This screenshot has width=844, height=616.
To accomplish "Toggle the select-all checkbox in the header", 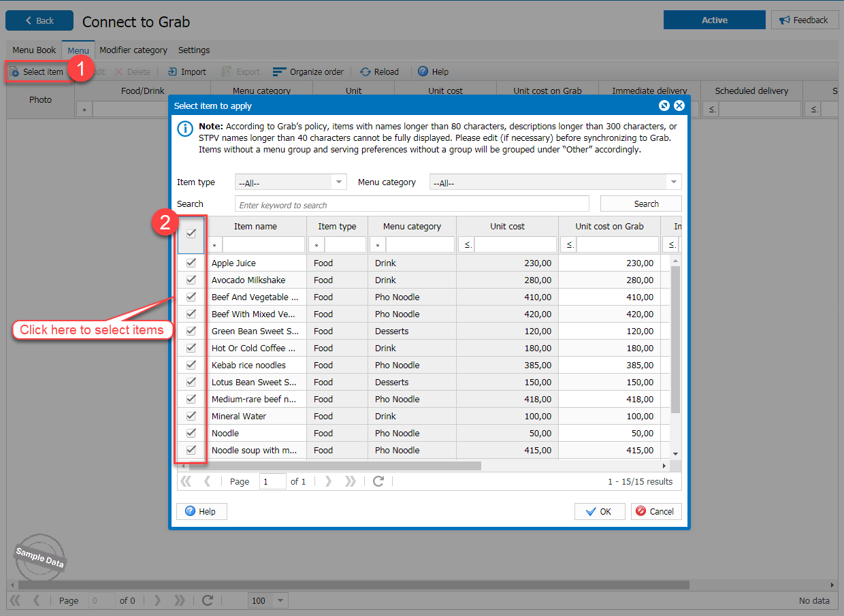I will click(x=191, y=233).
